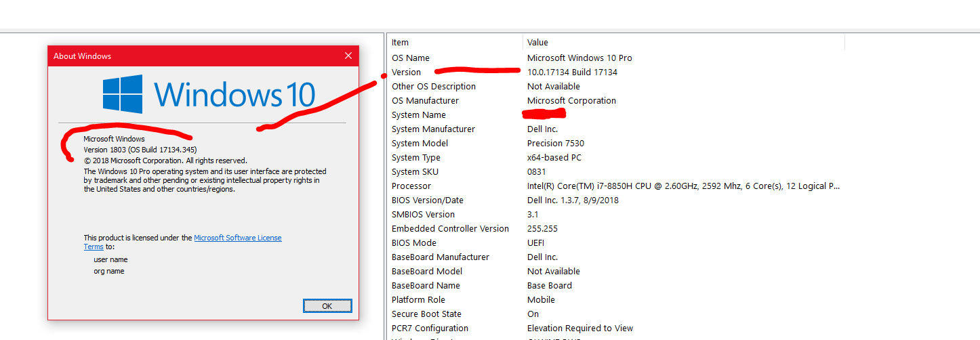Viewport: 980px width, 340px height.
Task: Click the Value column header
Action: click(537, 43)
